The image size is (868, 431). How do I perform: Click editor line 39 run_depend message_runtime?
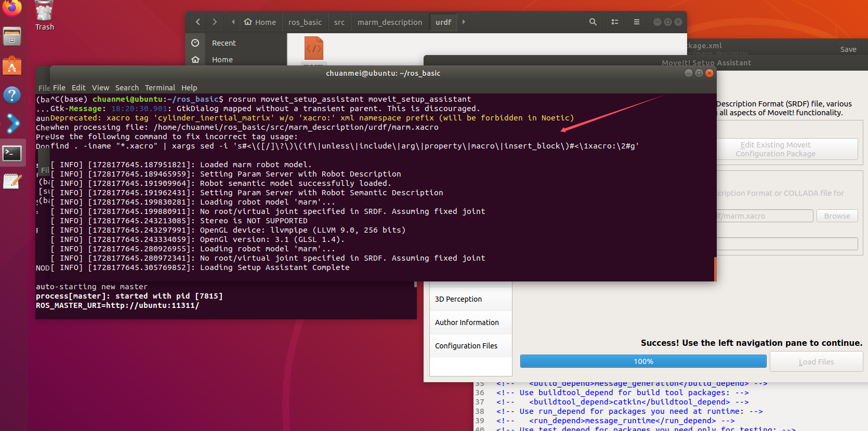pos(615,421)
